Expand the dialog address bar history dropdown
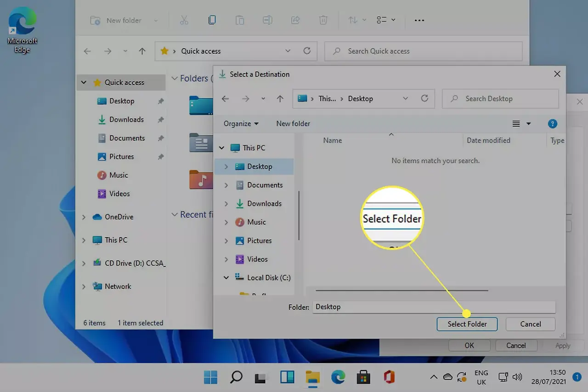Viewport: 588px width, 392px height. point(405,98)
